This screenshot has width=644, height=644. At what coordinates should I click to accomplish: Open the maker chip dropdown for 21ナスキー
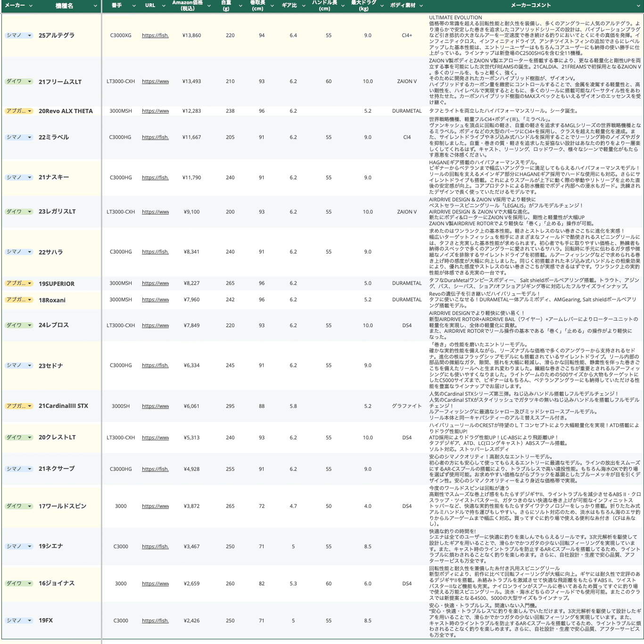click(x=30, y=178)
